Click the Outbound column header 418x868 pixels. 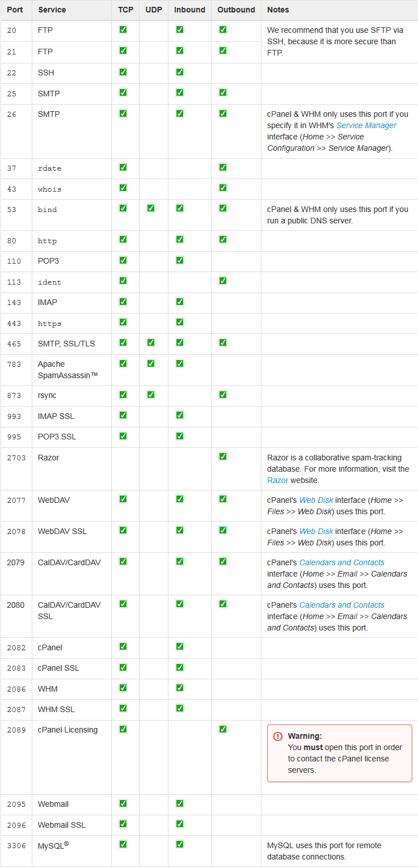tap(236, 10)
